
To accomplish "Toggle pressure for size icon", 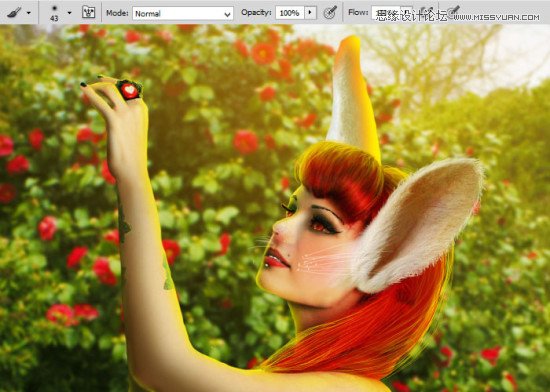I will click(454, 11).
